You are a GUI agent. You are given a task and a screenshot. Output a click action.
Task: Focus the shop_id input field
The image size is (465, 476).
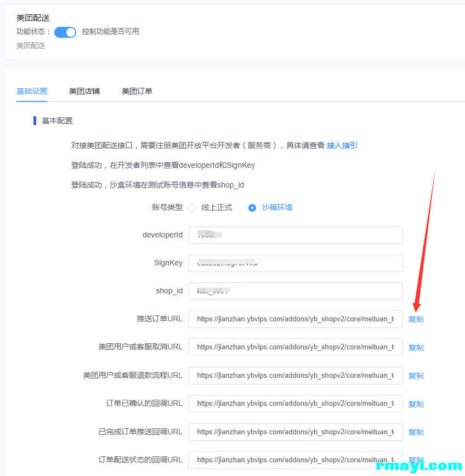click(296, 291)
